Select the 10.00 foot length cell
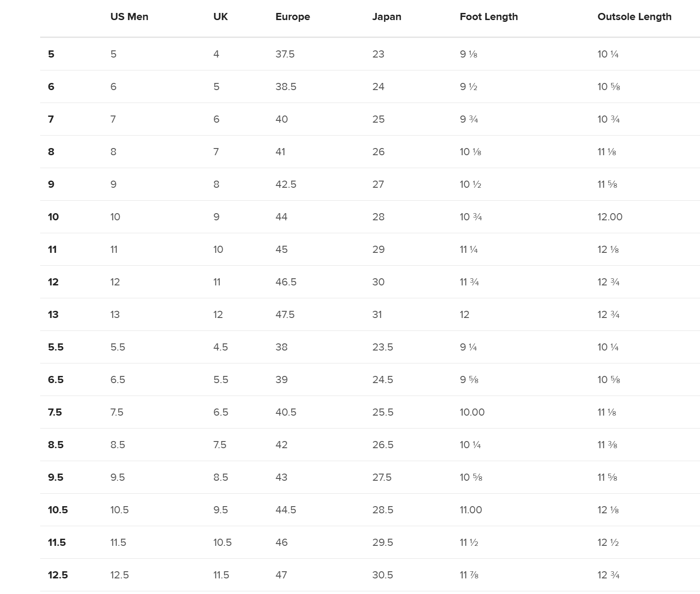The image size is (700, 594). click(x=472, y=412)
